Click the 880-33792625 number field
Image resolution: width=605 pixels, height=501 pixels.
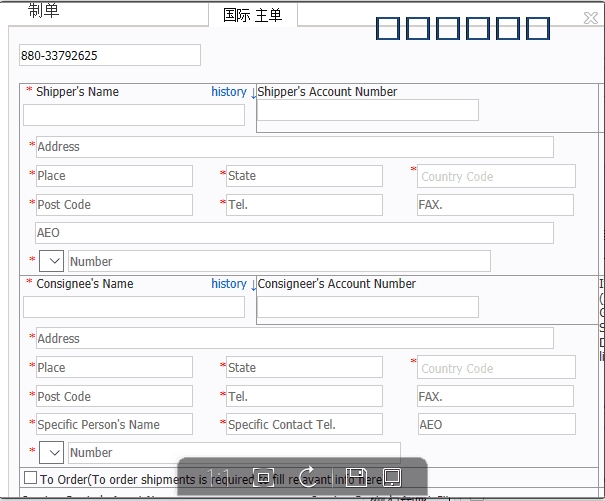[x=110, y=56]
